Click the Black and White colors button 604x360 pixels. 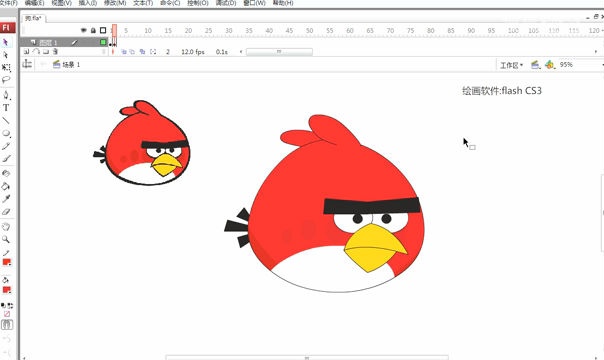(3, 305)
